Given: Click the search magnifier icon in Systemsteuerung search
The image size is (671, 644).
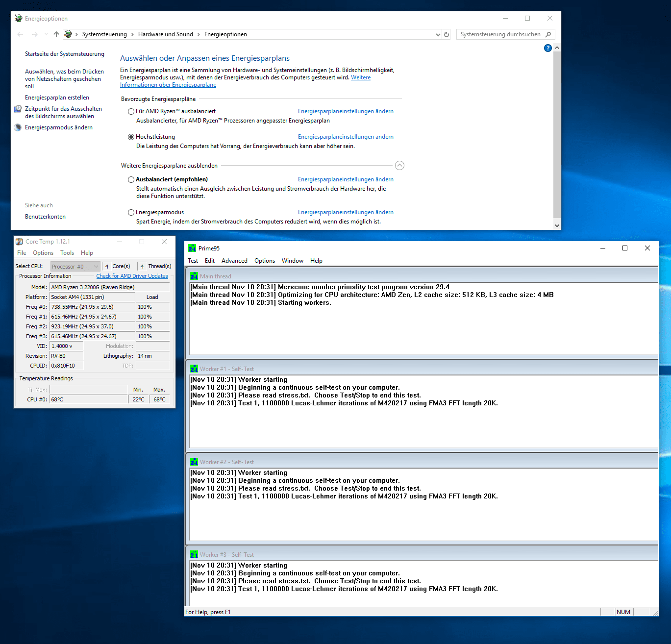Looking at the screenshot, I should tap(548, 34).
